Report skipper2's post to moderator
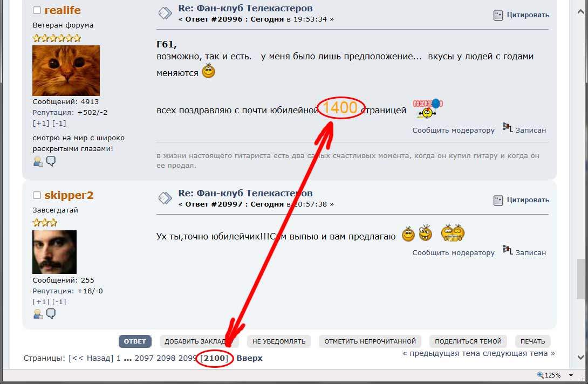 453,252
